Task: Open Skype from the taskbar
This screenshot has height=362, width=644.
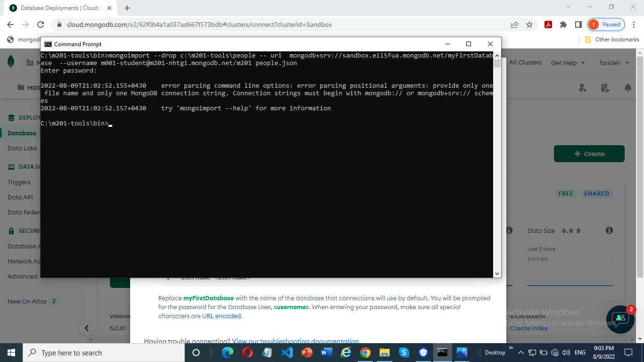Action: (x=404, y=352)
